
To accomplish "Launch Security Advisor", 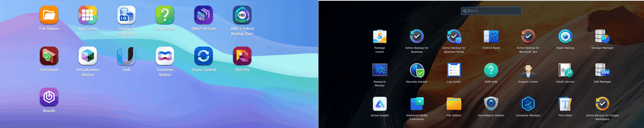I will (417, 70).
